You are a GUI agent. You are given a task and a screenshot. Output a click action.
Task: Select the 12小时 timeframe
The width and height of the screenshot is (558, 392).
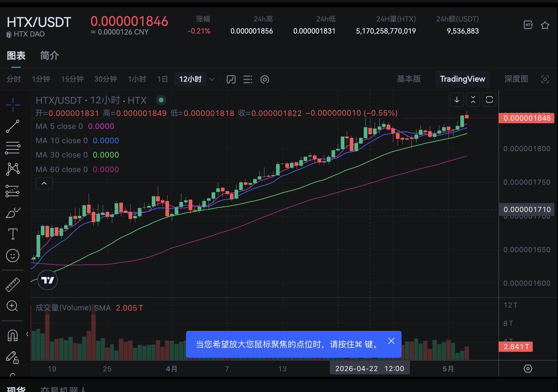(191, 79)
